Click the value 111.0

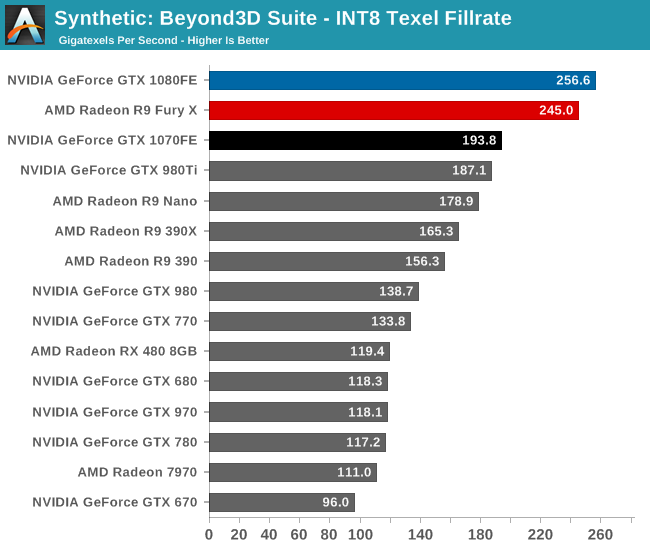point(354,472)
